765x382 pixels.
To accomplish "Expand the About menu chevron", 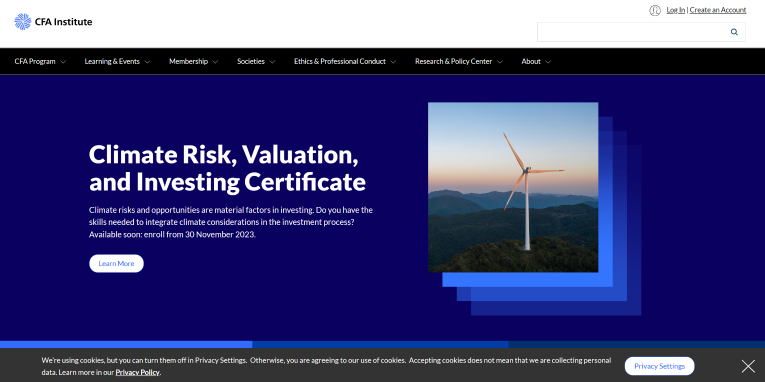I will 548,62.
